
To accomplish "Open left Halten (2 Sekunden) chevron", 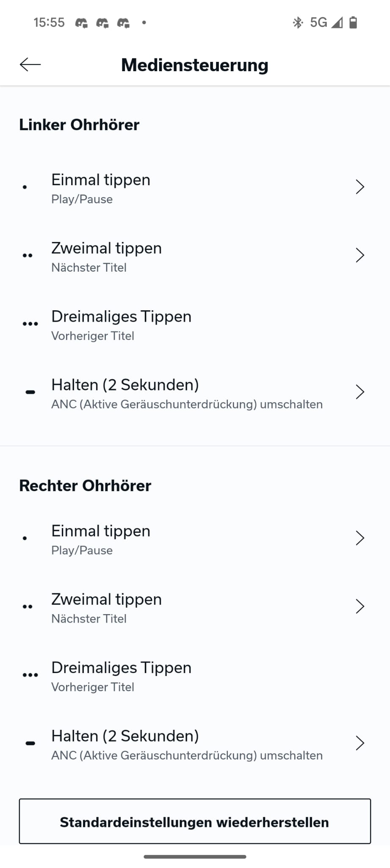I will (360, 392).
